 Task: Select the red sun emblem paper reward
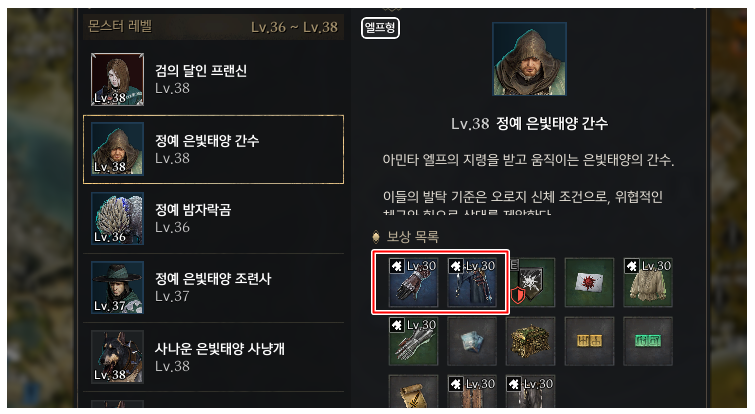pyautogui.click(x=589, y=283)
